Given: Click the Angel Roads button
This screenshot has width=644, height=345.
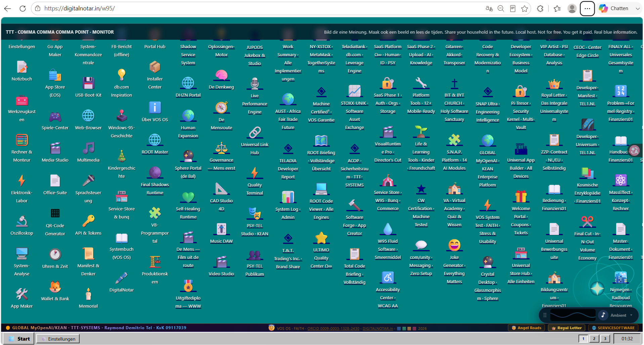Looking at the screenshot, I should [526, 328].
